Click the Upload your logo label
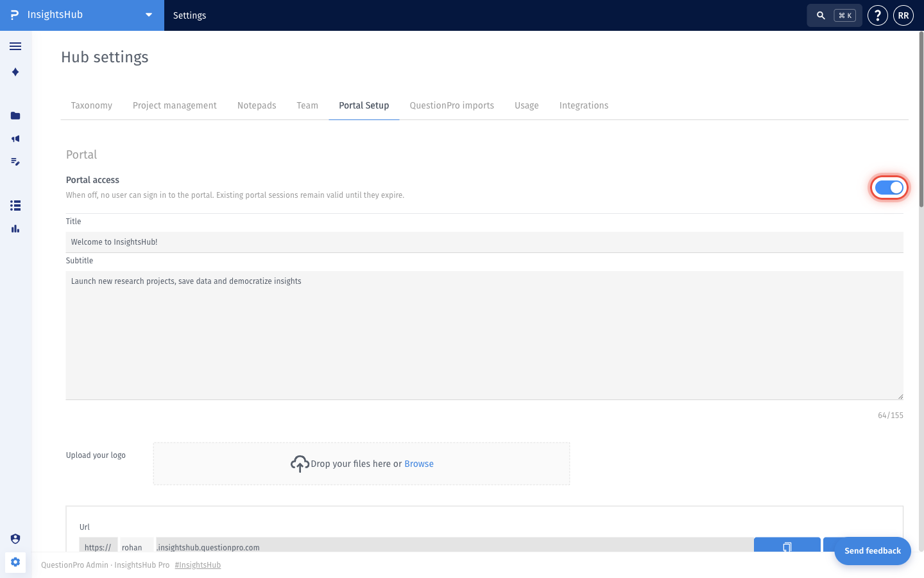Image resolution: width=924 pixels, height=578 pixels. click(96, 455)
